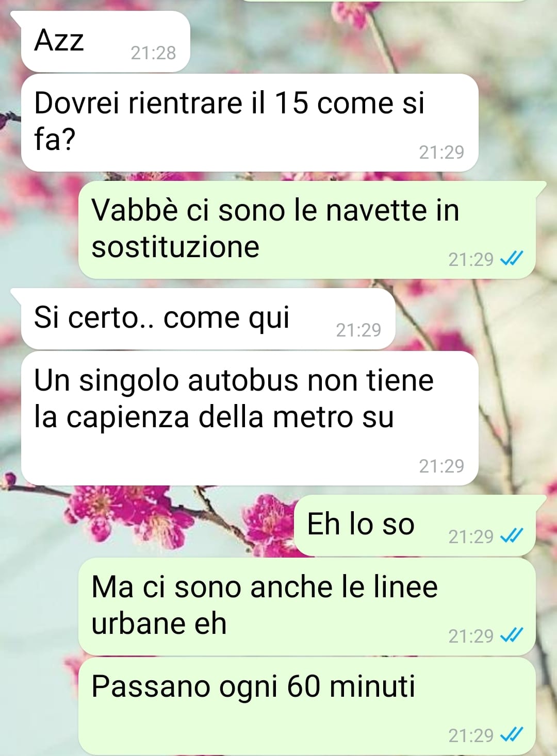Click timestamp on 'linee urbane eh' message
The width and height of the screenshot is (557, 756).
471,636
